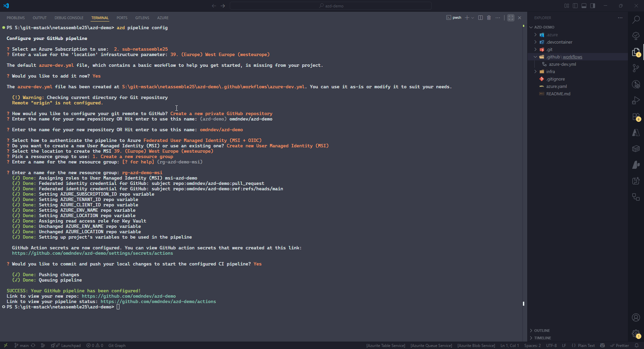Open the Source Control view

tap(636, 68)
